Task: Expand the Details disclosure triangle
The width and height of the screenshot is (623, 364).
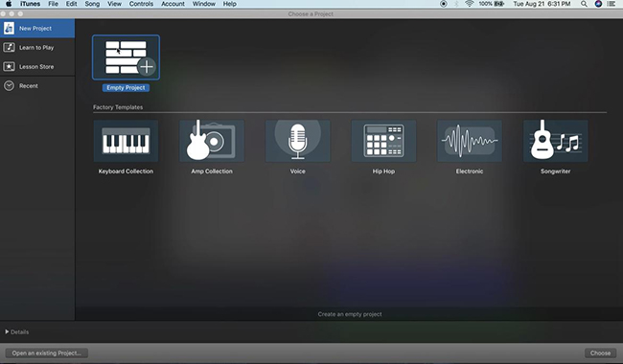Action: click(7, 331)
